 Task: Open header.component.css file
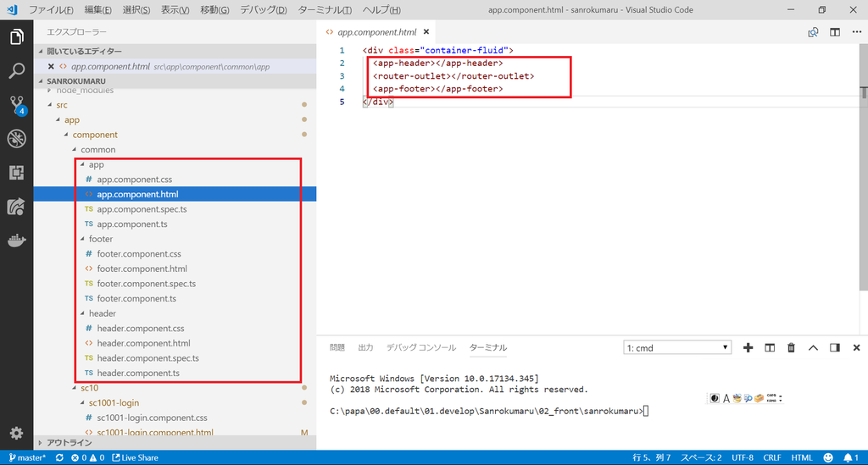141,329
